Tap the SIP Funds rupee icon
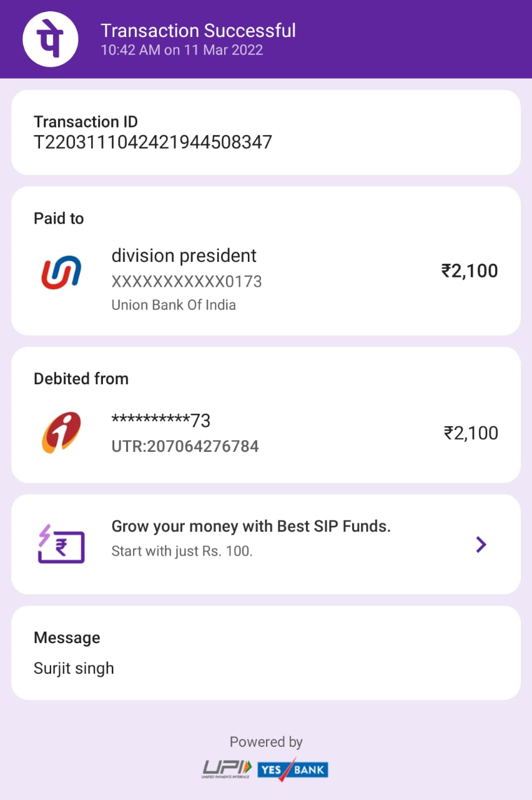The height and width of the screenshot is (800, 532). pos(61,543)
